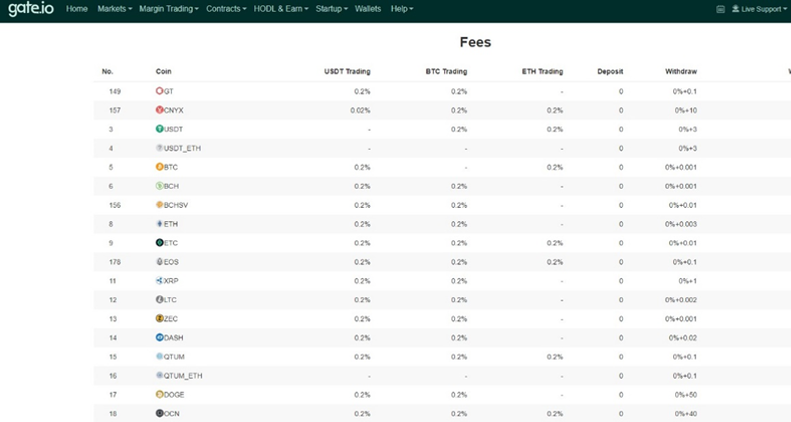Click the ZEC coin icon
Screen dimensions: 791x422
click(159, 319)
